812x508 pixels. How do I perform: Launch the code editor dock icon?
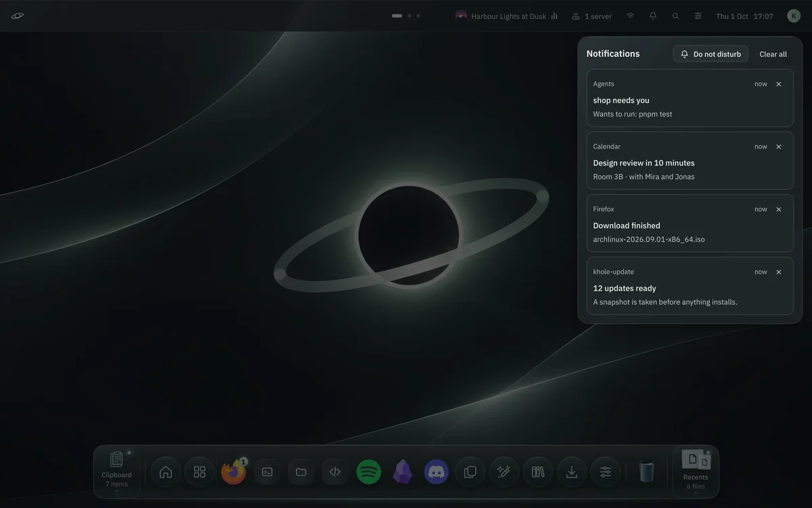click(335, 472)
